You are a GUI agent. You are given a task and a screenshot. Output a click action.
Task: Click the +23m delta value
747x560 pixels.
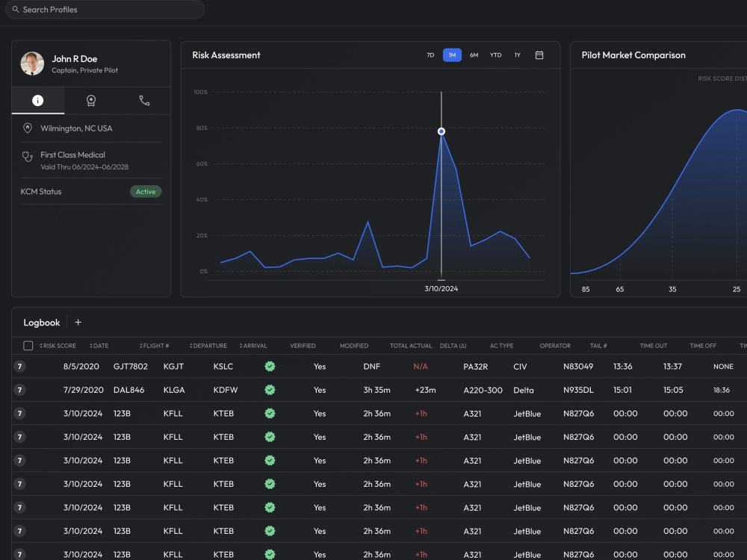[426, 390]
